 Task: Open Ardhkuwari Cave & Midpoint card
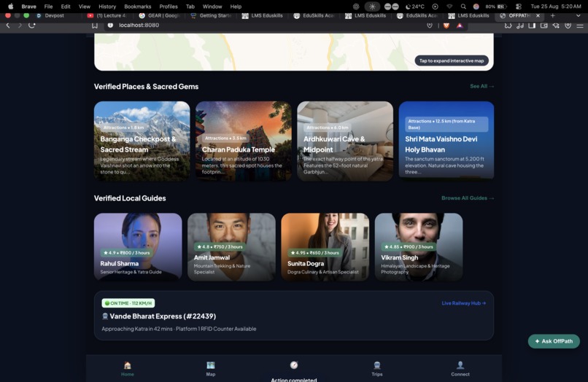point(345,141)
